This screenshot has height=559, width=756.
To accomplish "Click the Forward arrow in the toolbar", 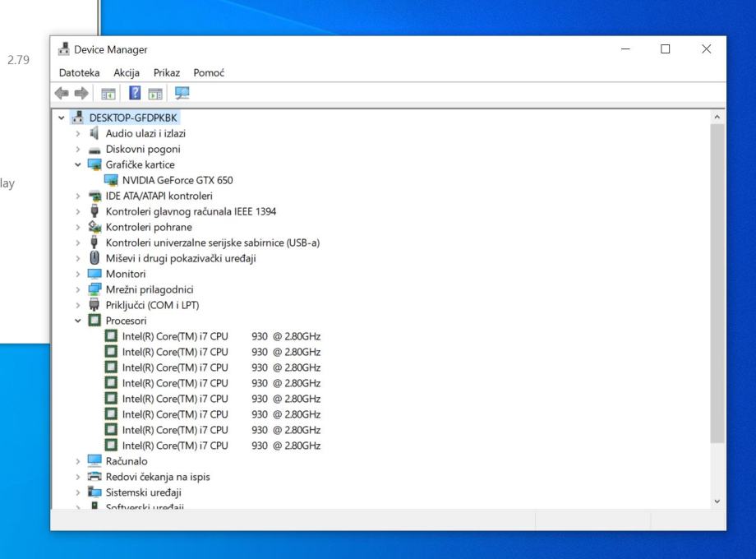I will click(x=82, y=94).
